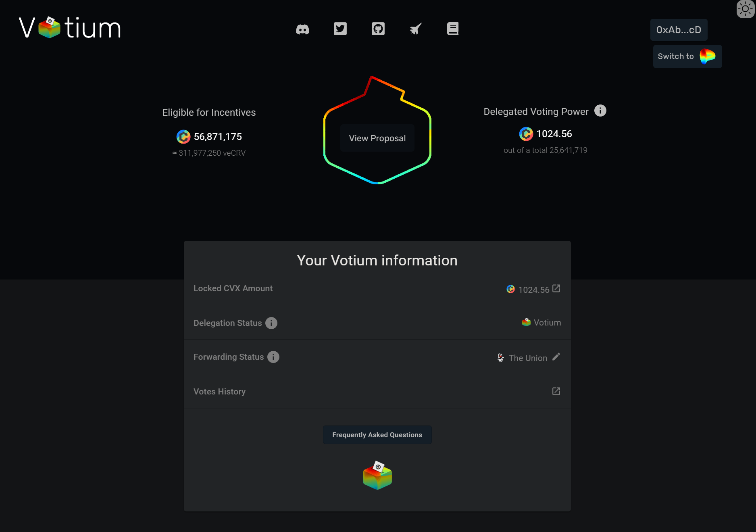Click the View Proposal button
This screenshot has width=756, height=532.
click(377, 138)
